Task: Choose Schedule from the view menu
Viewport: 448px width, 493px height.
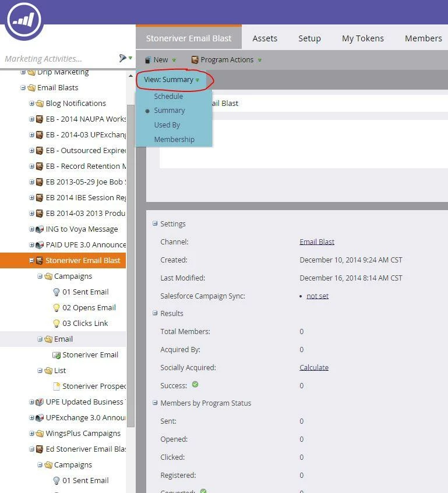Action: point(168,97)
